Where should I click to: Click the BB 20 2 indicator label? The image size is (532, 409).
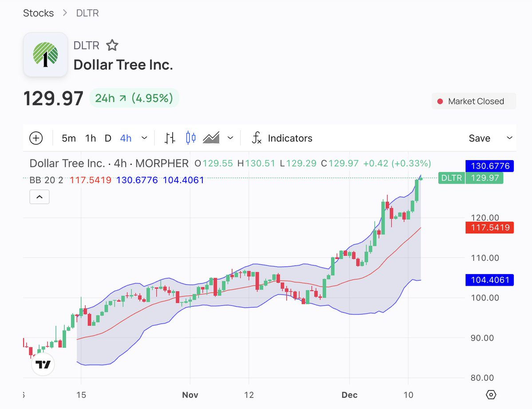(x=47, y=180)
